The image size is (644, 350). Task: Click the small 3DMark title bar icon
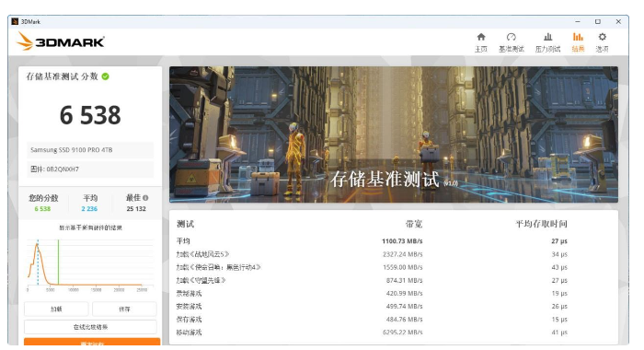click(16, 21)
